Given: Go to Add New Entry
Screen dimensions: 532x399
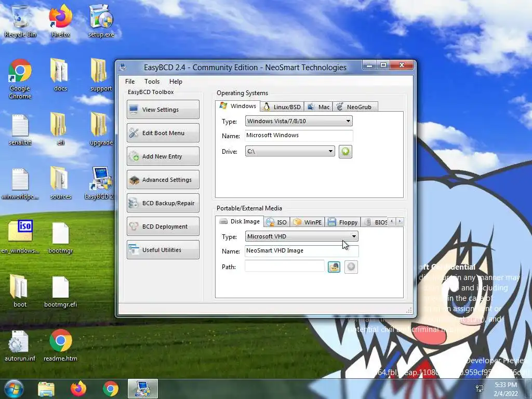Looking at the screenshot, I should [163, 156].
